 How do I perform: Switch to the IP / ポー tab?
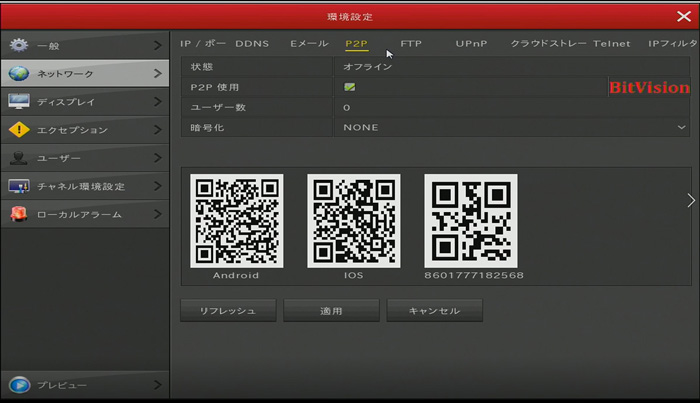click(203, 44)
